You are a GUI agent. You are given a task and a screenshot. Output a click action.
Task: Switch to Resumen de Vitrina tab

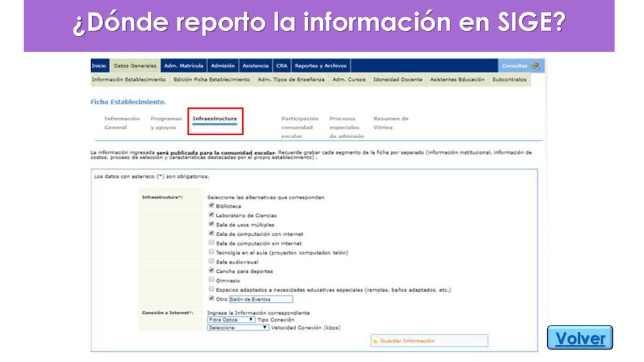point(391,123)
